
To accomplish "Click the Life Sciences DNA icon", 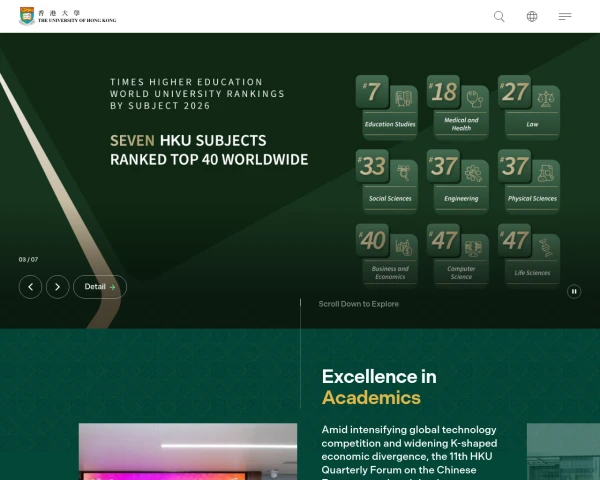I will click(x=546, y=247).
